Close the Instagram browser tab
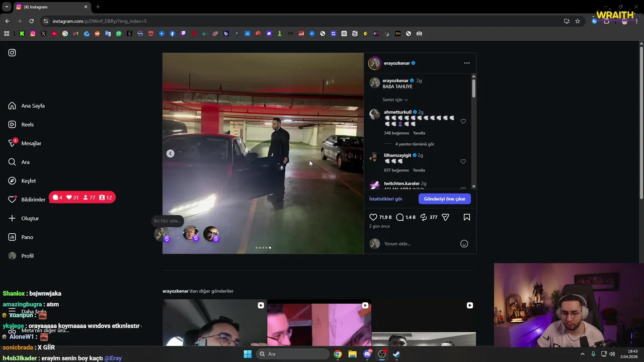Viewport: 644px width, 362px height. tap(86, 7)
